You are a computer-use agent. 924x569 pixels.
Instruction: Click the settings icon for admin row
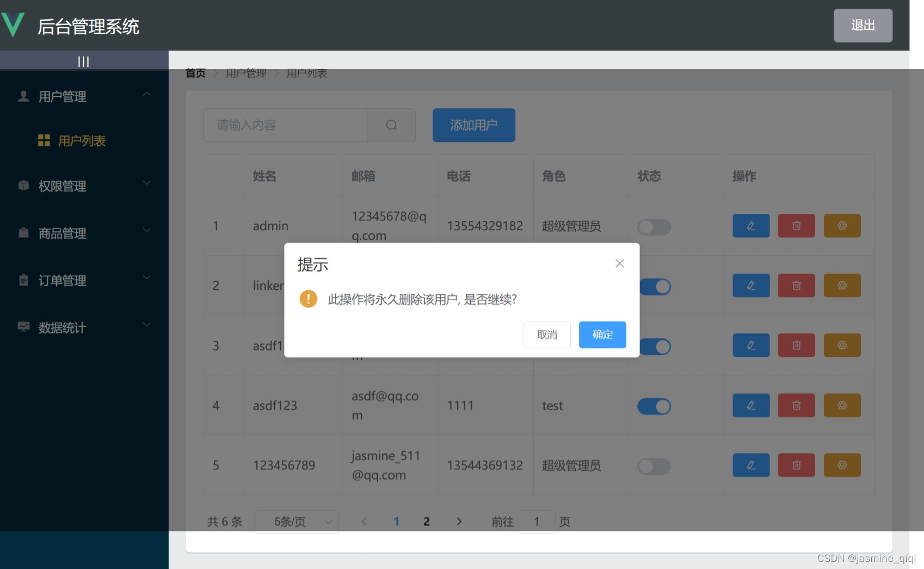click(842, 226)
